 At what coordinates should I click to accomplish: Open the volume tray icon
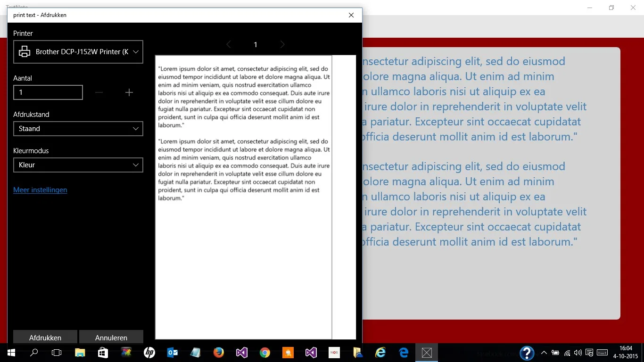pyautogui.click(x=578, y=353)
